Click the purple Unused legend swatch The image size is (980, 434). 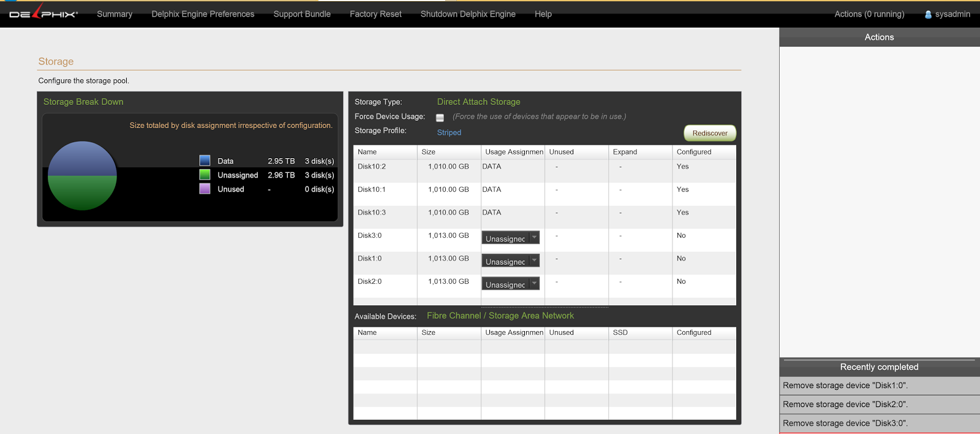coord(205,189)
